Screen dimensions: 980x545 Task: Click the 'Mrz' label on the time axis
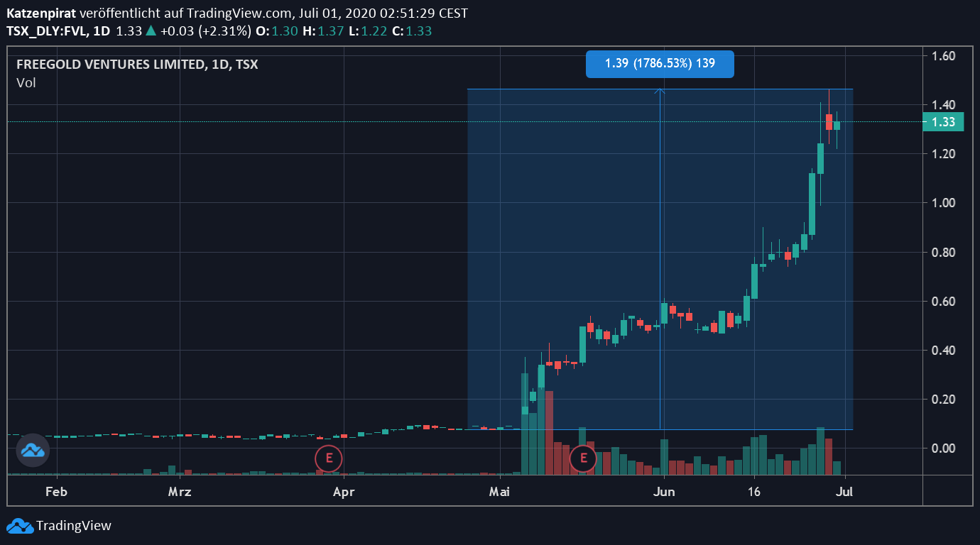click(x=180, y=491)
